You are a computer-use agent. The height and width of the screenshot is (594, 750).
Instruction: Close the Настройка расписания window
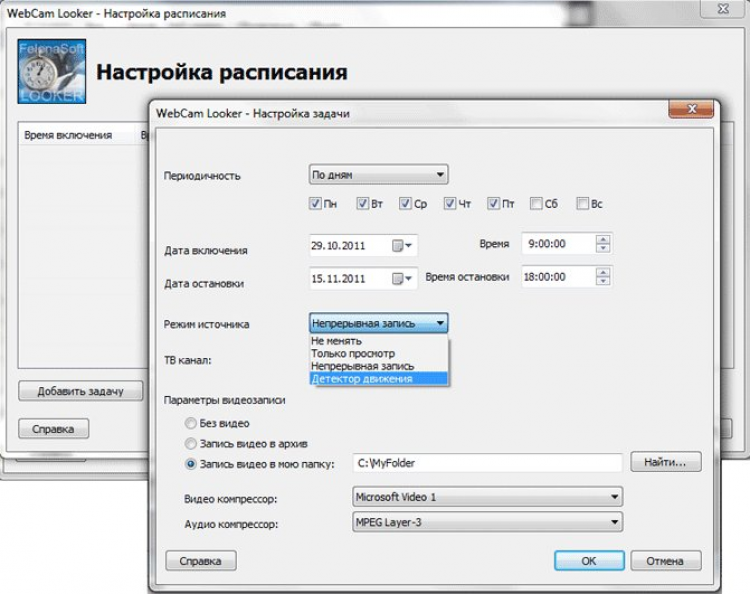click(x=723, y=9)
